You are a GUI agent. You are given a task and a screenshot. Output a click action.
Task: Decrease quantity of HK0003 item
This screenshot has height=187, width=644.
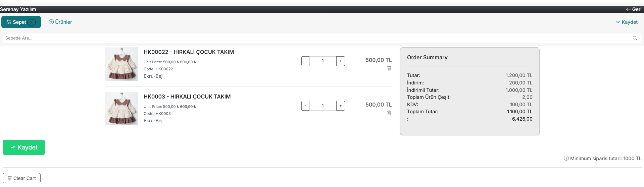[x=305, y=106]
